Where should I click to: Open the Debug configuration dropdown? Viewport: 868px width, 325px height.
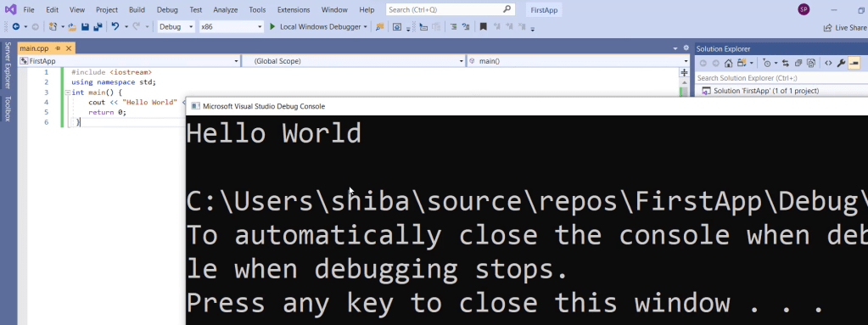pos(191,26)
